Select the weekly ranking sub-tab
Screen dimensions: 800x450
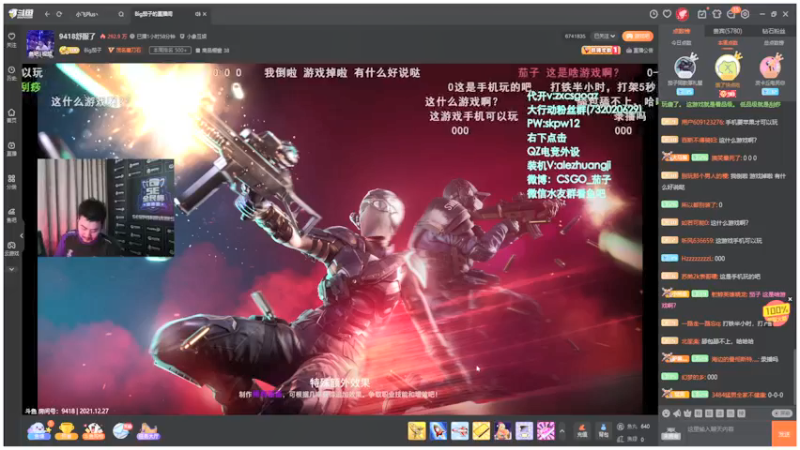pyautogui.click(x=727, y=43)
